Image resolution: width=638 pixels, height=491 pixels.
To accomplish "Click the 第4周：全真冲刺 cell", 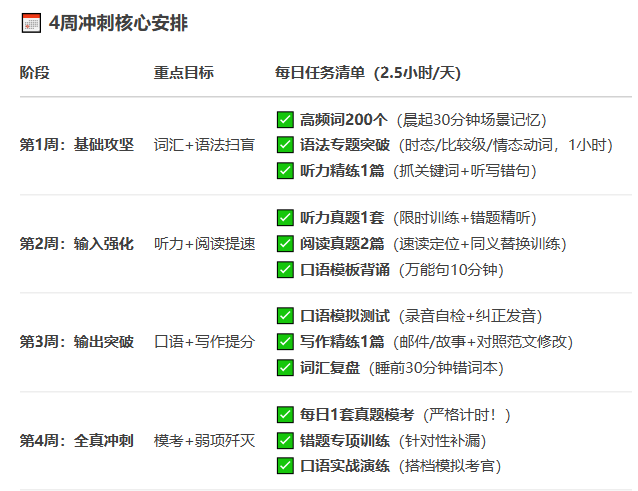I will tap(77, 441).
